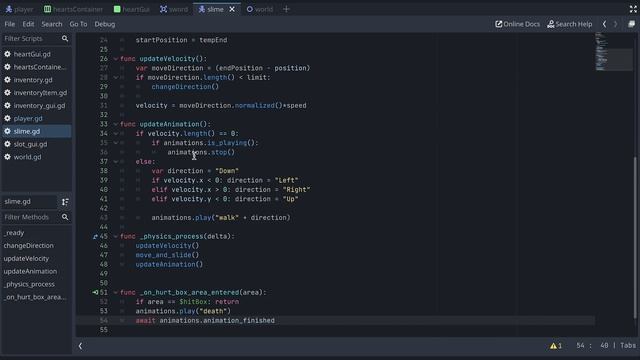Image resolution: width=640 pixels, height=360 pixels.
Task: Open inventoryItem.gd script
Action: [40, 93]
